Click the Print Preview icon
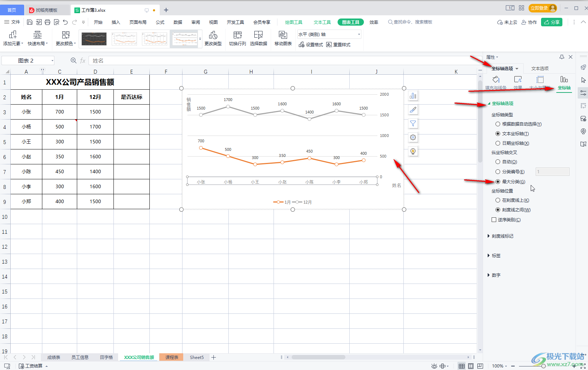Viewport: 588px width, 370px height. [x=57, y=22]
